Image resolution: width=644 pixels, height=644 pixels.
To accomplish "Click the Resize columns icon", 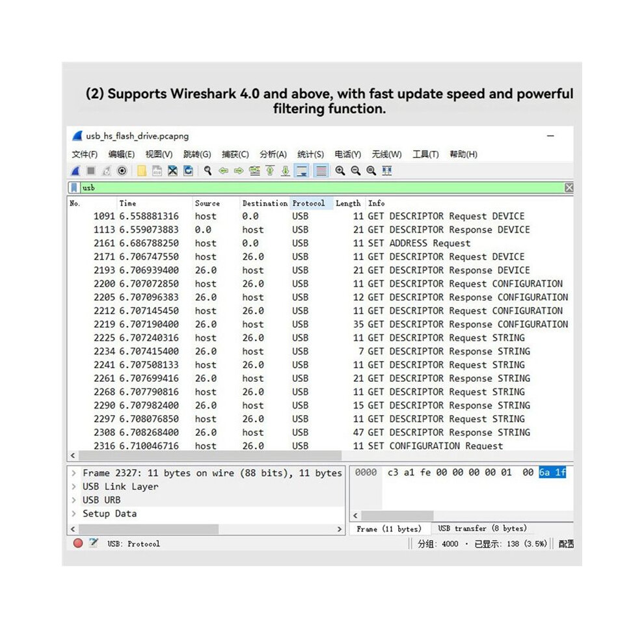I will (x=387, y=171).
